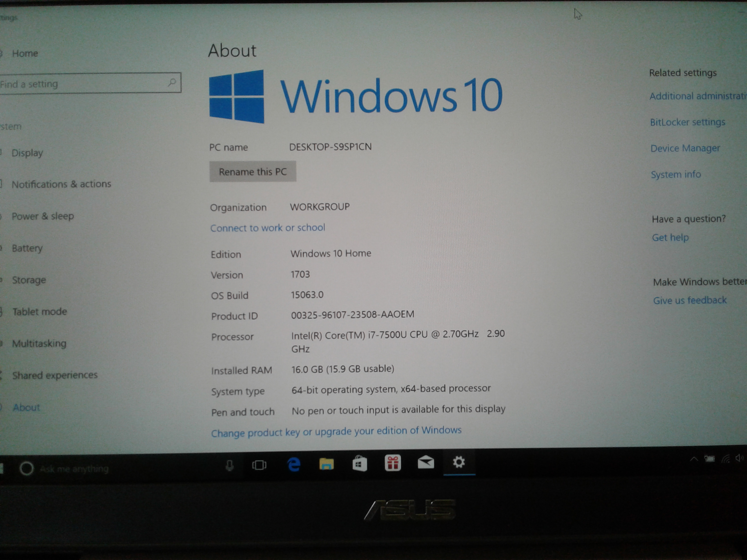
Task: Open Connect to work or school link
Action: (267, 228)
